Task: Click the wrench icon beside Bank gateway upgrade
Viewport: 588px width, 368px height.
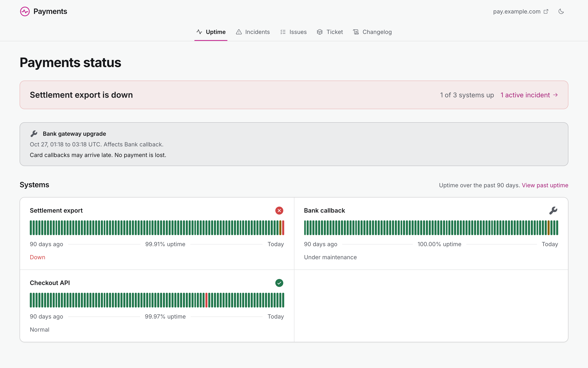Action: [34, 134]
